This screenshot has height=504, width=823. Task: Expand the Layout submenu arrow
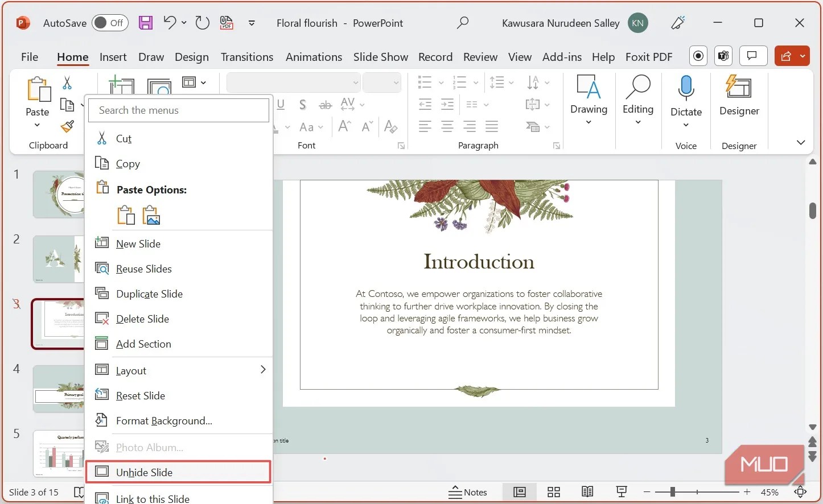pyautogui.click(x=262, y=370)
